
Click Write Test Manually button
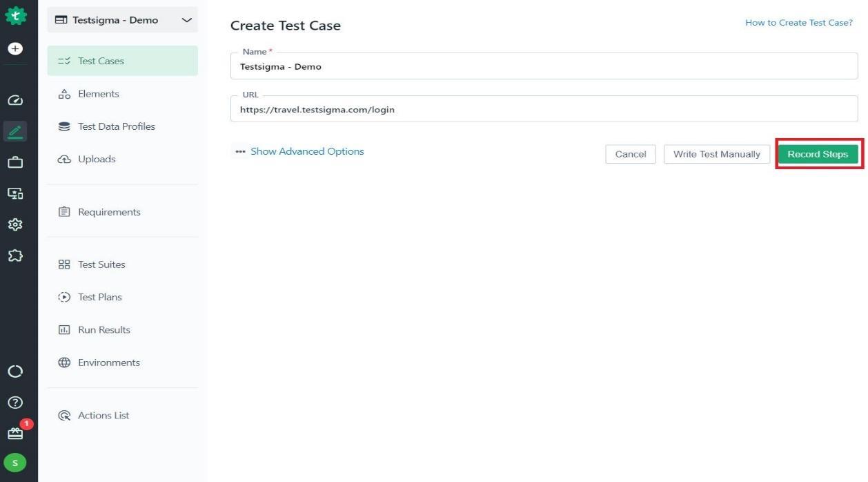point(716,154)
